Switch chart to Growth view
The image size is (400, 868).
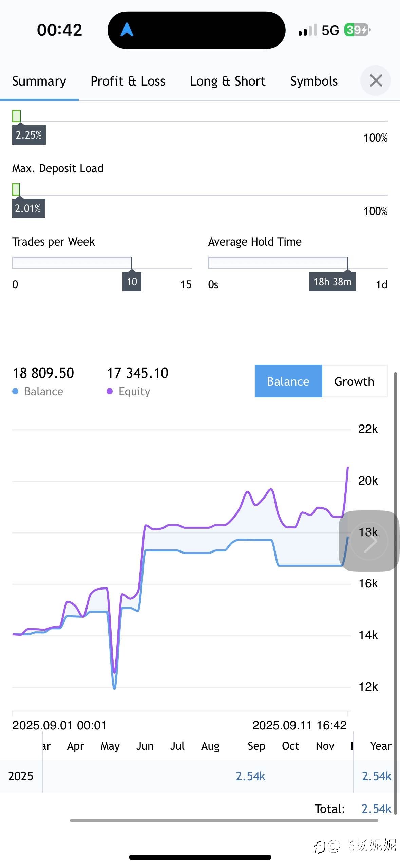354,381
